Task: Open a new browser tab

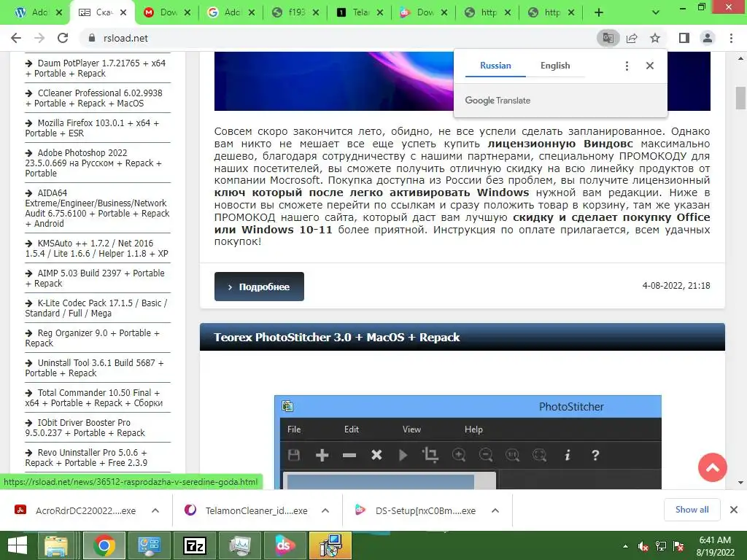Action: (599, 12)
